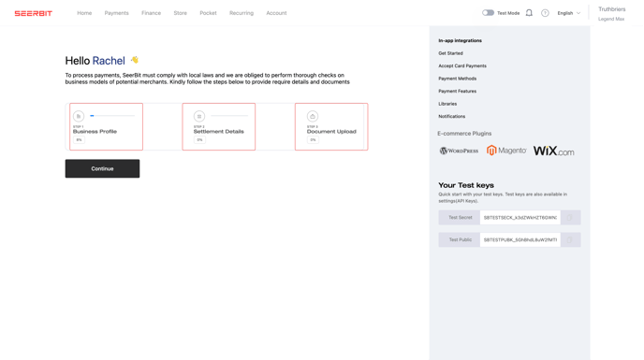Click the Test Mode label

[508, 13]
